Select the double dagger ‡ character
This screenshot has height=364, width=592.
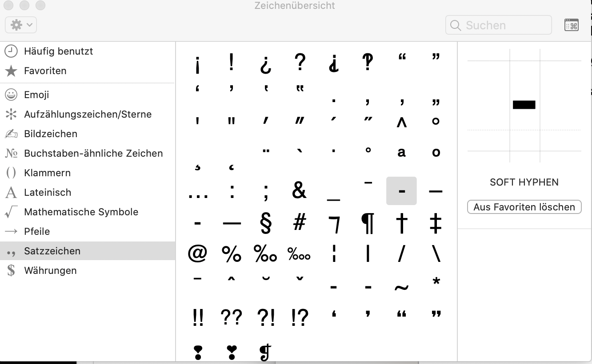click(x=436, y=223)
